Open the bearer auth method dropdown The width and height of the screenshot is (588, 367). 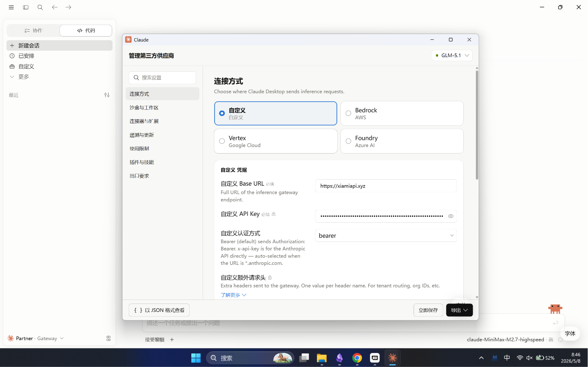coord(386,236)
